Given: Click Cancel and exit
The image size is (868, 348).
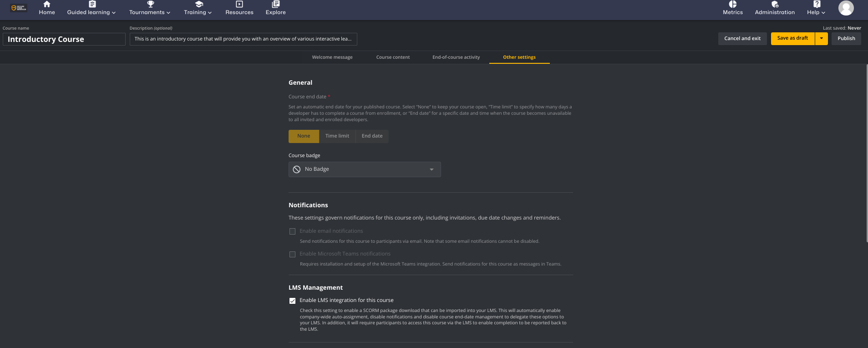Looking at the screenshot, I should (x=742, y=39).
